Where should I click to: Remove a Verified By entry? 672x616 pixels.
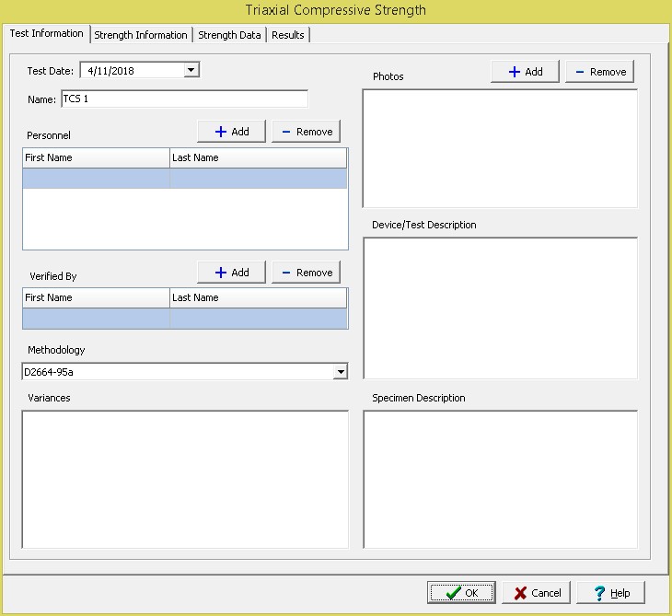306,273
